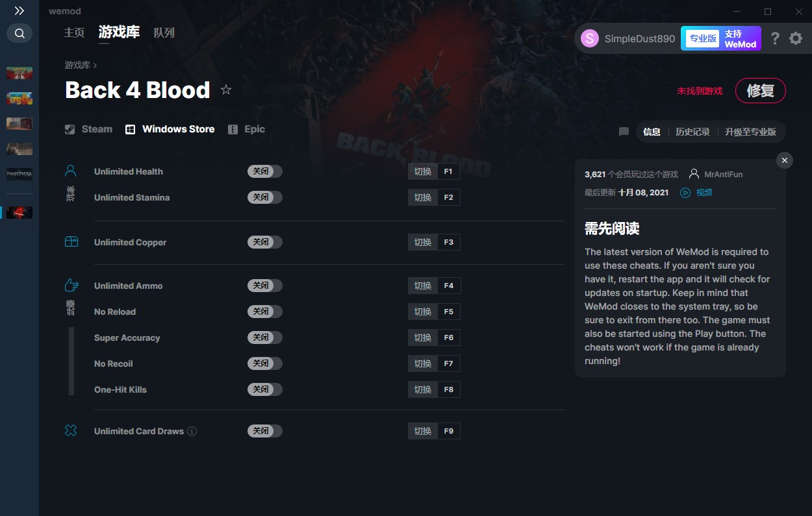The height and width of the screenshot is (516, 812).
Task: Favorite Back 4 Blood with star icon
Action: (226, 90)
